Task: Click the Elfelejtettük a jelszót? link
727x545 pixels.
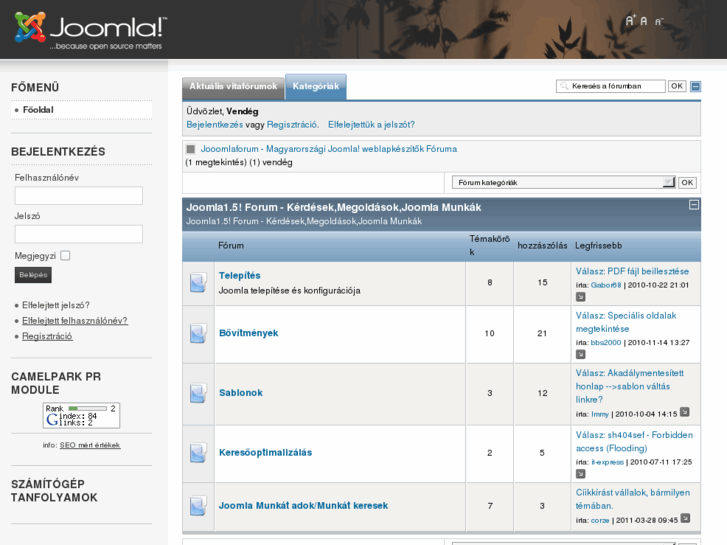Action: (x=371, y=125)
